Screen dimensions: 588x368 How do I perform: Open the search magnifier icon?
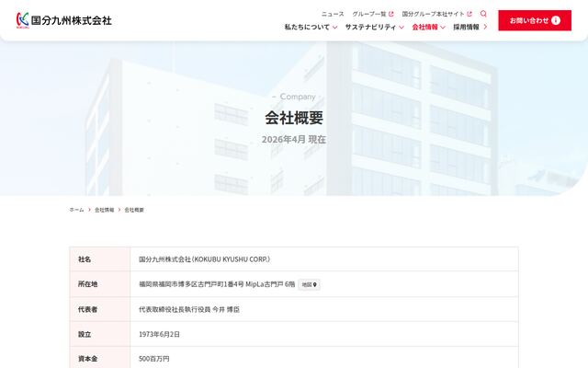(483, 14)
